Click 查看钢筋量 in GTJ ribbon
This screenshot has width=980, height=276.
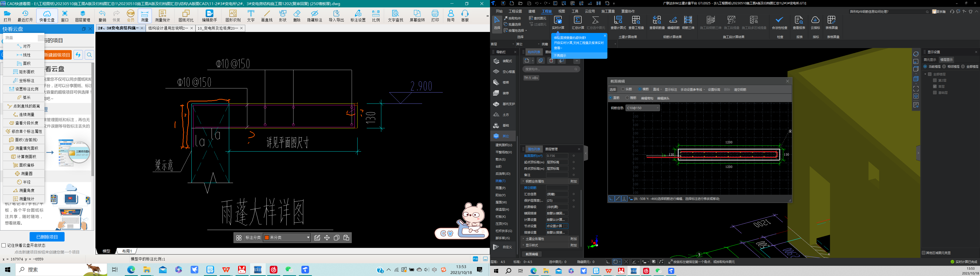click(x=657, y=22)
